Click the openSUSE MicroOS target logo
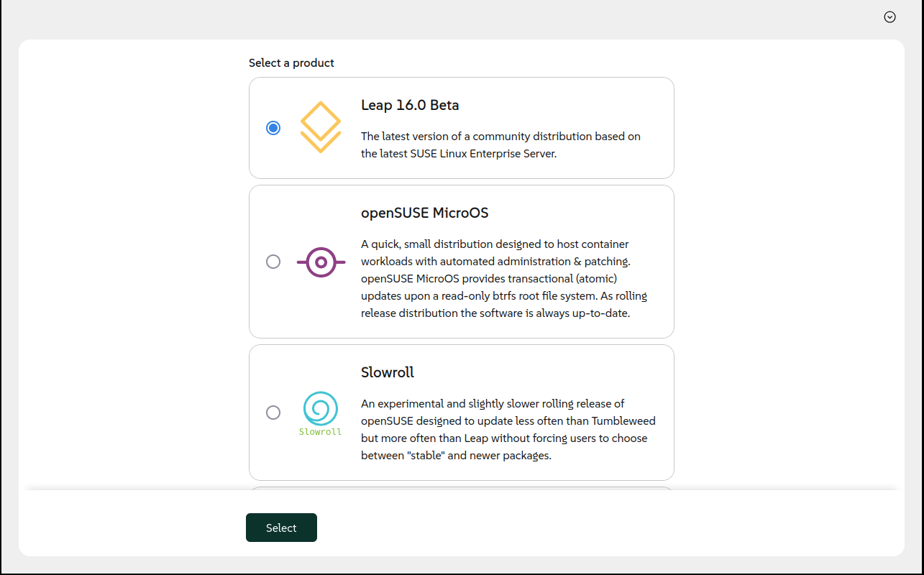The width and height of the screenshot is (924, 575). pyautogui.click(x=320, y=262)
